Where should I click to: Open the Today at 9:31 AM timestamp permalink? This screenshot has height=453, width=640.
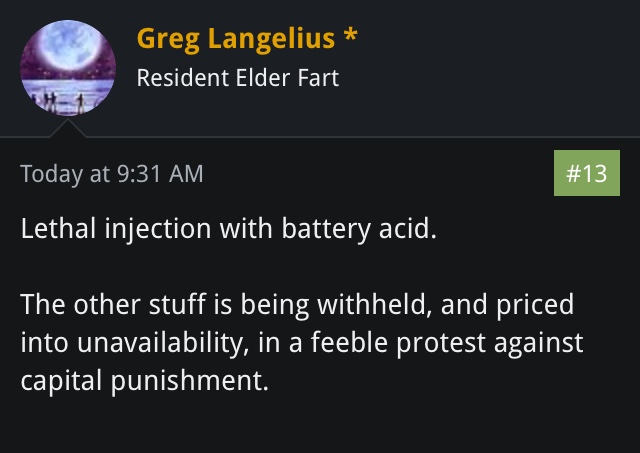pyautogui.click(x=111, y=174)
